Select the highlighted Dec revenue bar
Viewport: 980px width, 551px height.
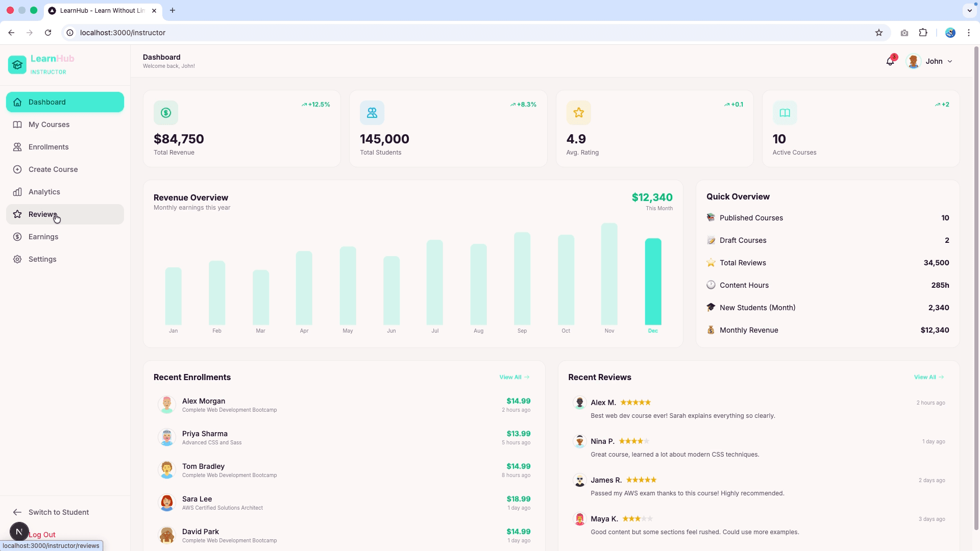tap(653, 282)
